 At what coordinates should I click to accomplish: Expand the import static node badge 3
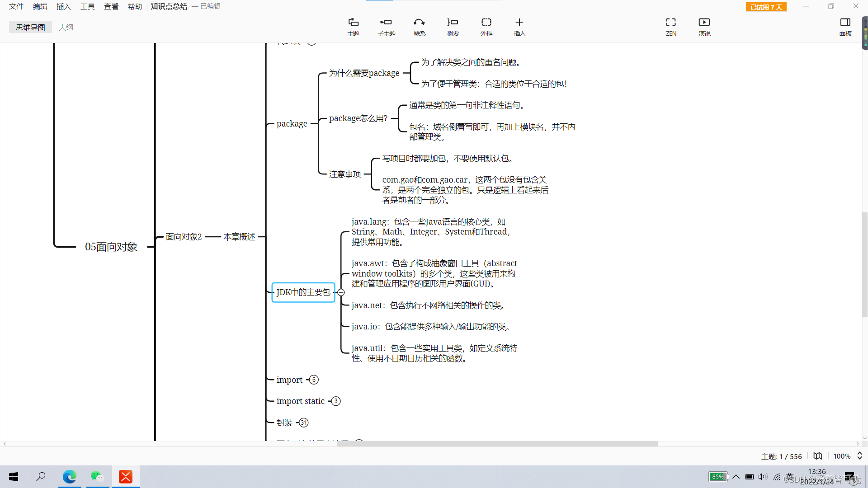(336, 401)
